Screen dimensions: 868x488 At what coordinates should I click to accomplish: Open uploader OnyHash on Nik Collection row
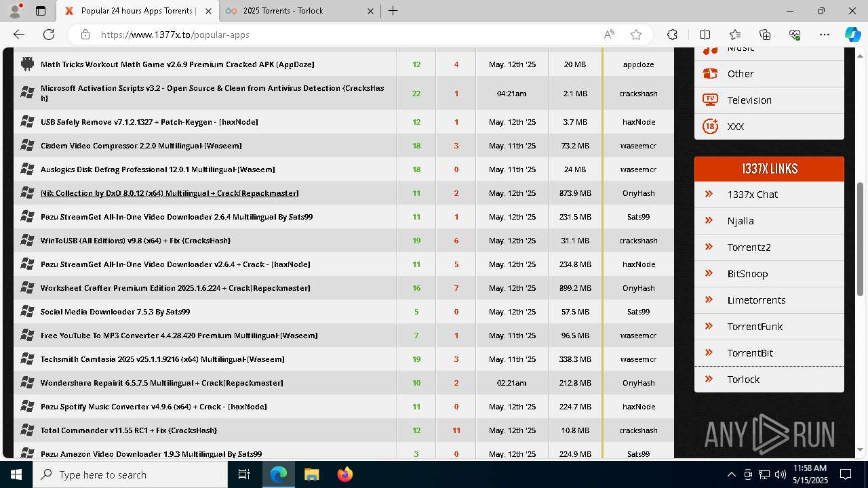(638, 193)
